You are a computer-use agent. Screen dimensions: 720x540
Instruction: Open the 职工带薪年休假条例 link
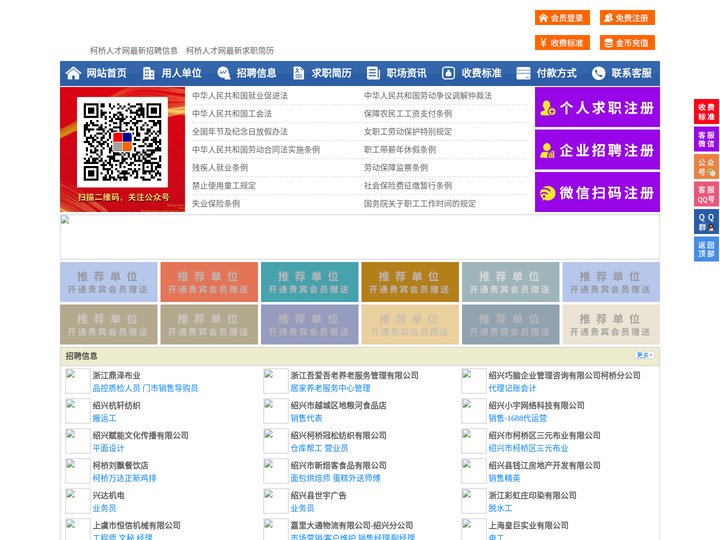(x=400, y=150)
